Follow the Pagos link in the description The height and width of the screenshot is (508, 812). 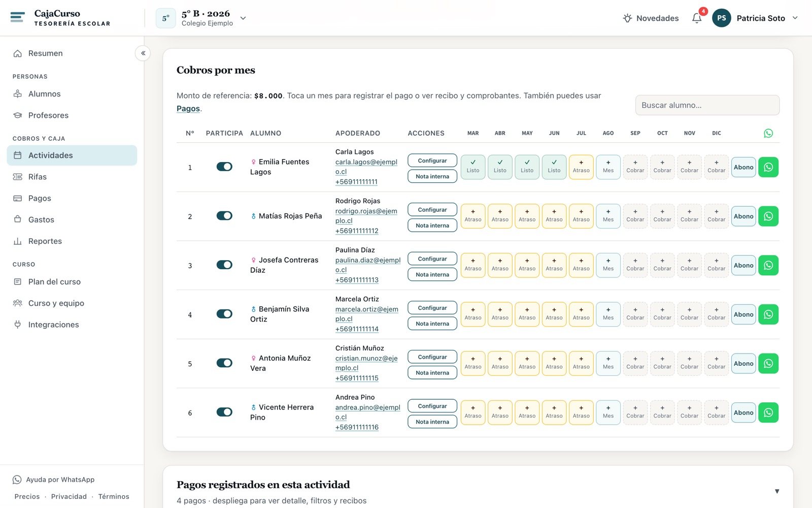(x=188, y=109)
